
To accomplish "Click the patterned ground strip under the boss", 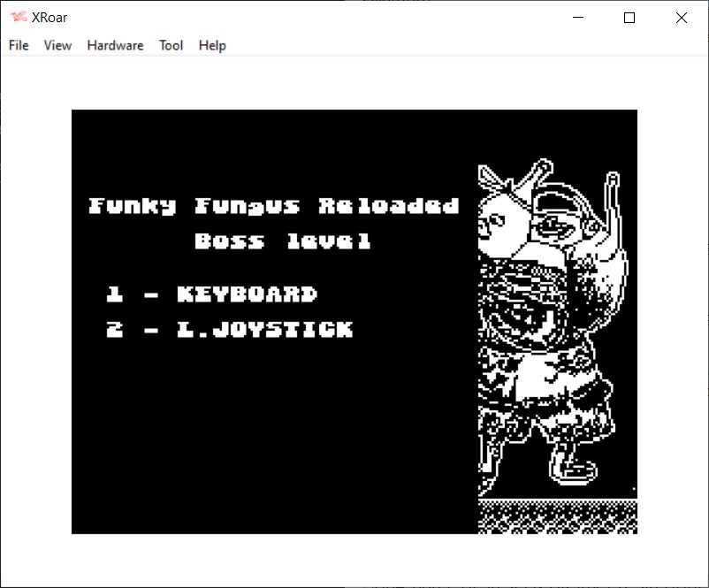I will pos(557,516).
